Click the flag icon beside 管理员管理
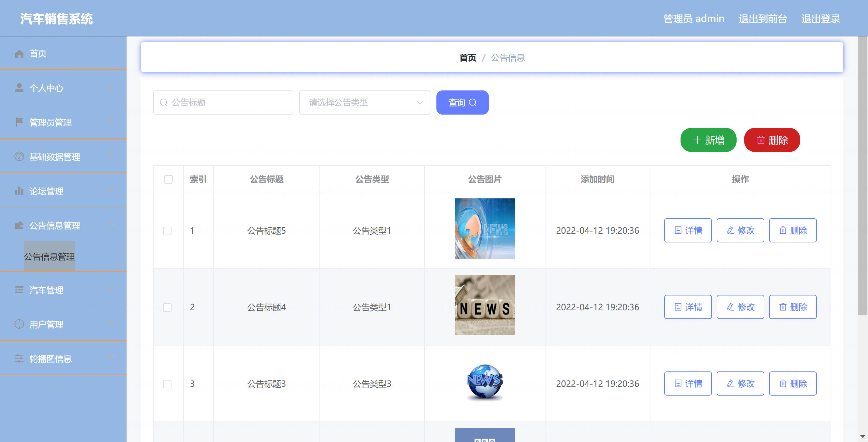The width and height of the screenshot is (868, 442). pos(19,122)
